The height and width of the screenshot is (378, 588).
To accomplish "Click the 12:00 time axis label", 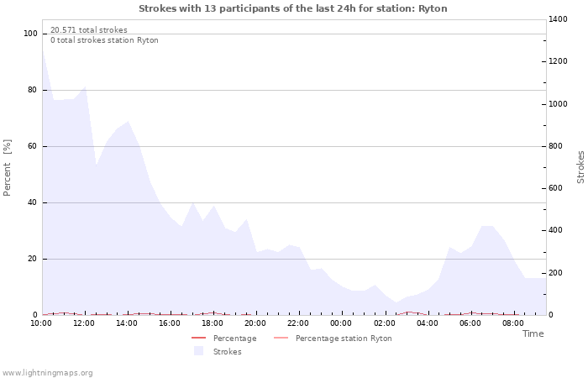I will click(x=84, y=323).
